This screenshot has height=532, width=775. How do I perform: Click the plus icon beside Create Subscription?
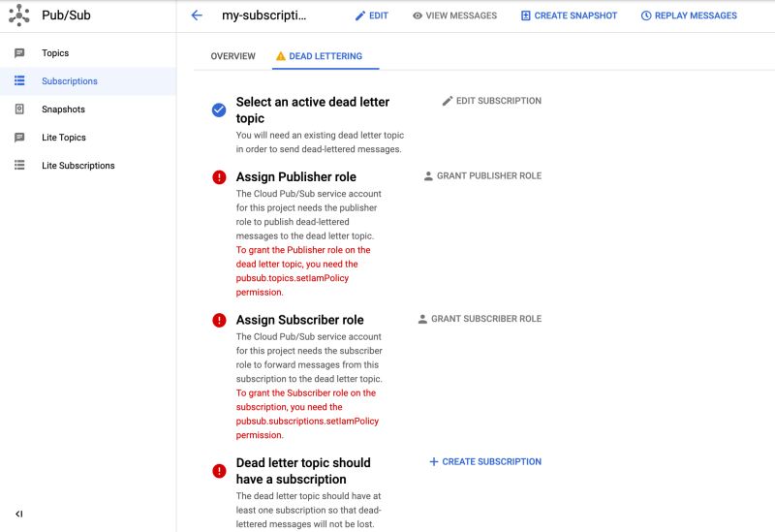tap(434, 461)
